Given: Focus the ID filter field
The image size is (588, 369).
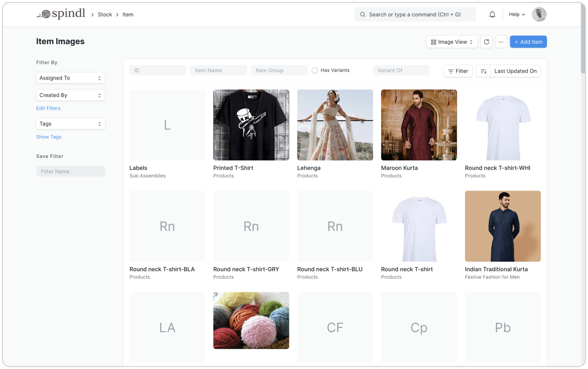Looking at the screenshot, I should click(158, 70).
